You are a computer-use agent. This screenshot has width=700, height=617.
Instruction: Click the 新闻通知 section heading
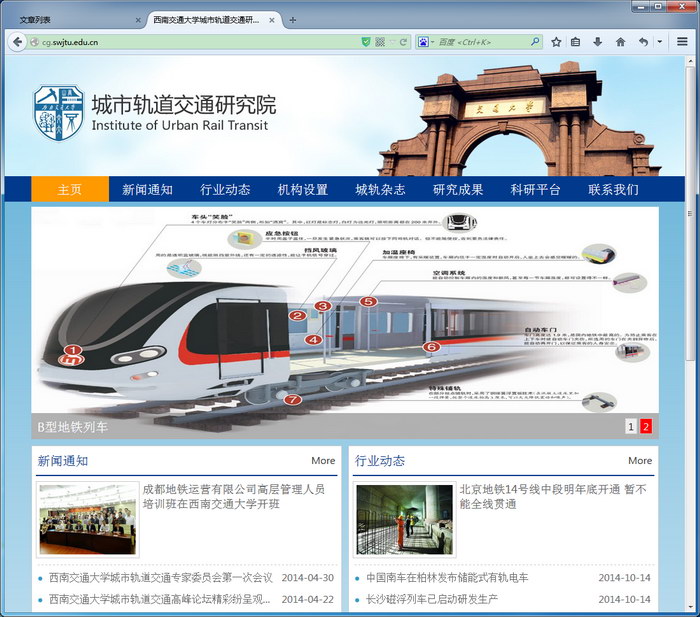click(x=62, y=461)
